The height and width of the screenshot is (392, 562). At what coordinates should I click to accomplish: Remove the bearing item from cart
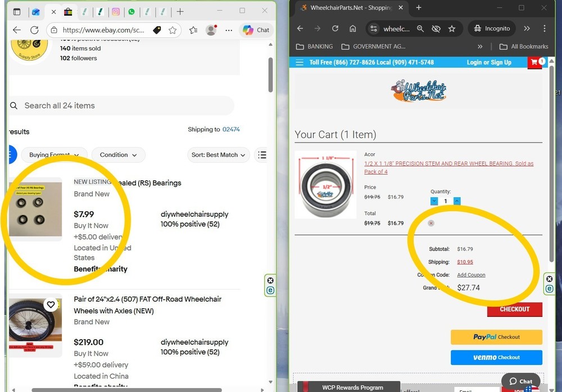[x=431, y=223]
